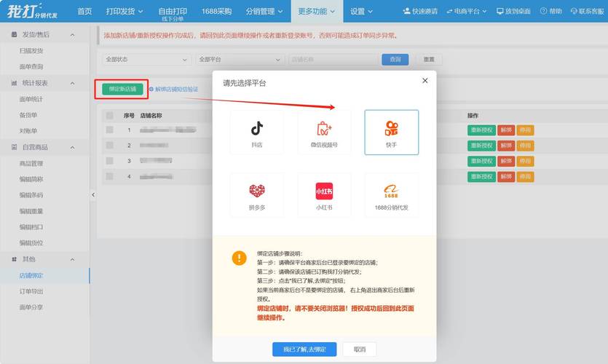608x364 pixels.
Task: Open 编辑简称 in the sidebar
Action: pyautogui.click(x=31, y=179)
